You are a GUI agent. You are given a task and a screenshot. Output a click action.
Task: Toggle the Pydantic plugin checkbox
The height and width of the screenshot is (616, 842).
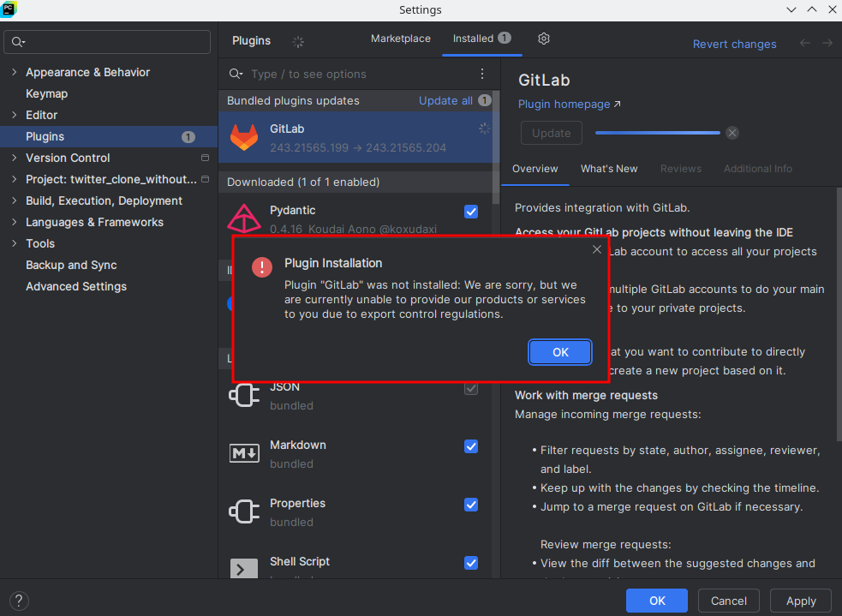[x=471, y=212]
